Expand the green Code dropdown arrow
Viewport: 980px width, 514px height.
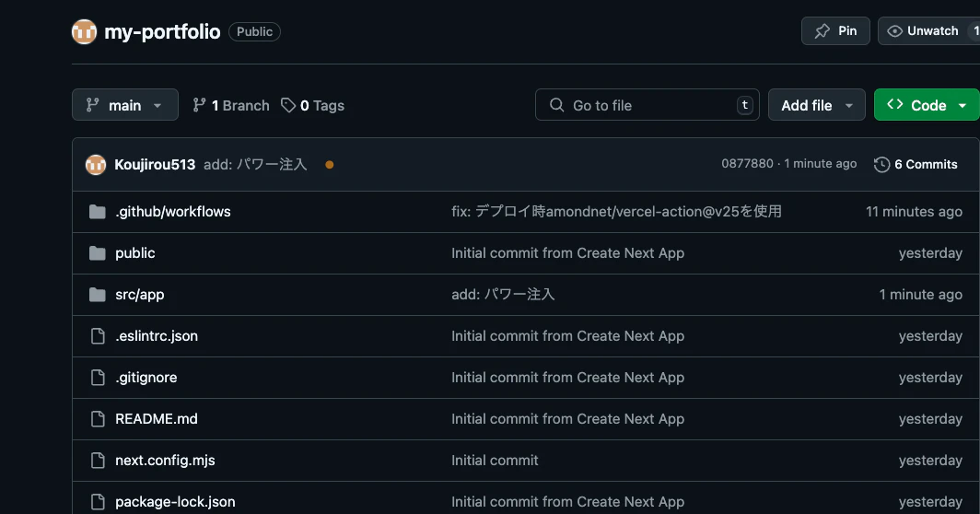[x=962, y=106]
